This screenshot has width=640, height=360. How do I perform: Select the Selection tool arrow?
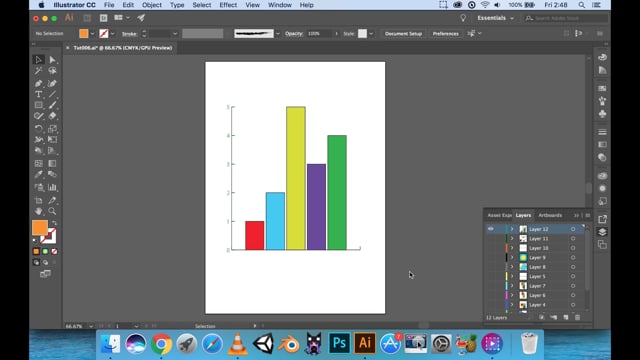38,60
